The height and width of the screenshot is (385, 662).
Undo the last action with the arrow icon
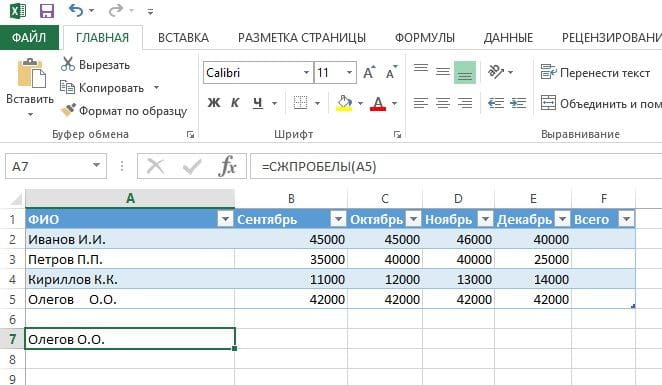click(76, 10)
